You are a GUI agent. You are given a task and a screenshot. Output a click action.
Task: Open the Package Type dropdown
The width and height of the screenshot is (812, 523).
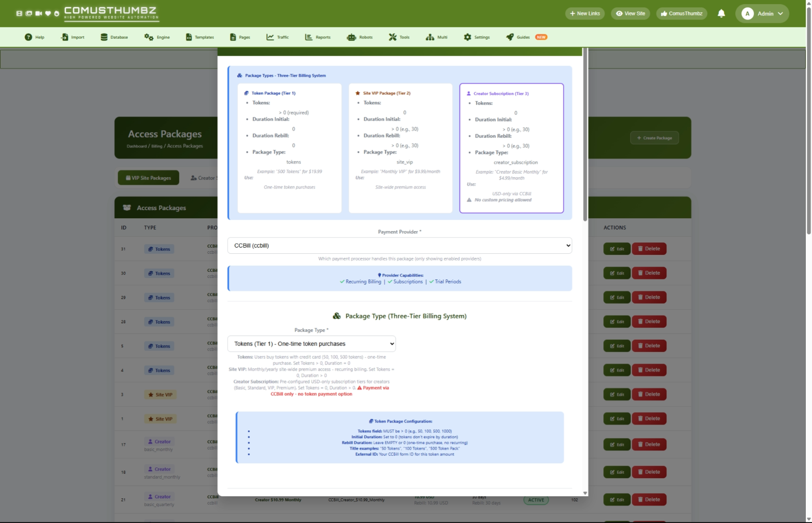(311, 344)
